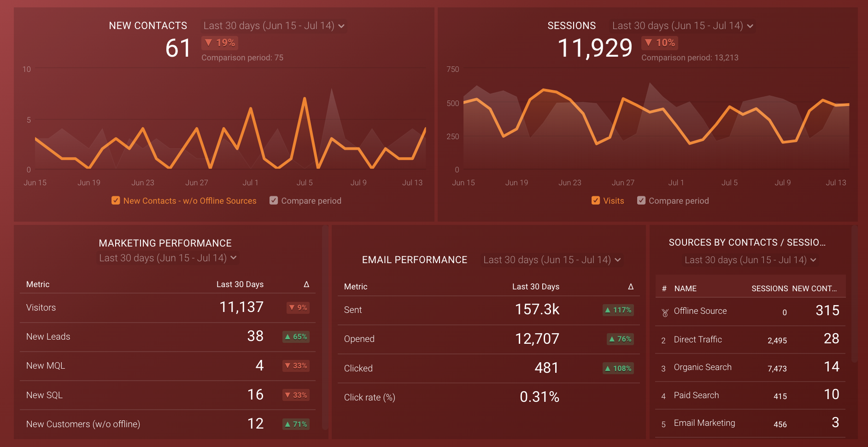Sort sources table by NEW CONT... header
The image size is (868, 447).
(x=815, y=288)
